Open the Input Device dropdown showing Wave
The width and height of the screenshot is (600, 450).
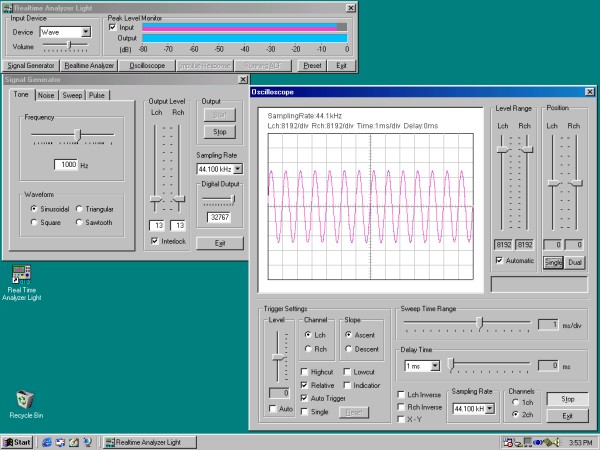click(x=86, y=32)
